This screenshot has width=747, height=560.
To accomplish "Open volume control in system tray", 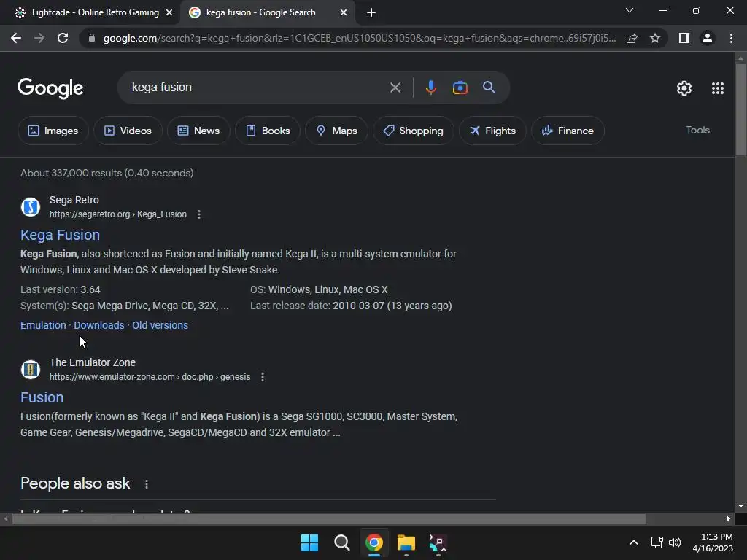I will (x=675, y=542).
